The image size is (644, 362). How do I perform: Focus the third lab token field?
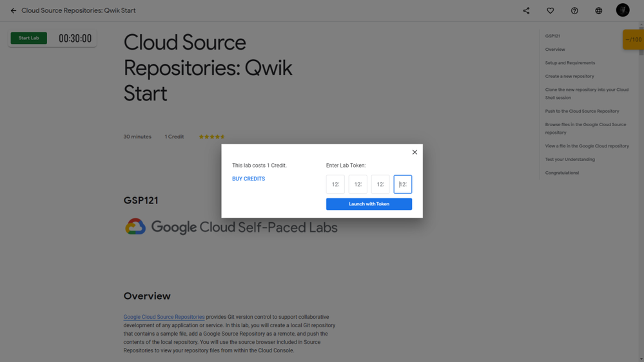pyautogui.click(x=380, y=184)
